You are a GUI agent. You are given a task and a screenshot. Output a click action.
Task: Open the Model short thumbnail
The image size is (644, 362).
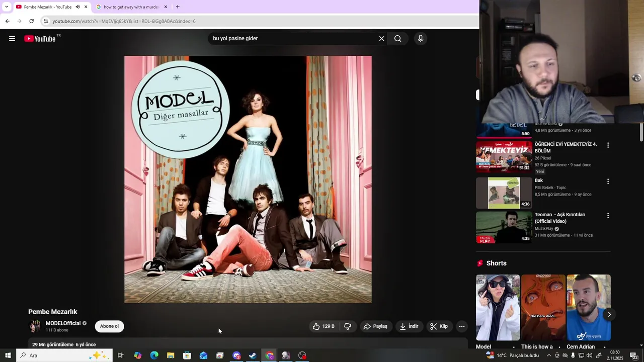(x=498, y=308)
